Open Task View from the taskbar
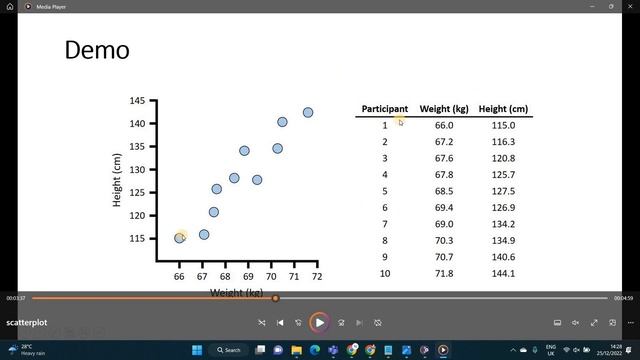The height and width of the screenshot is (360, 640). [x=260, y=350]
